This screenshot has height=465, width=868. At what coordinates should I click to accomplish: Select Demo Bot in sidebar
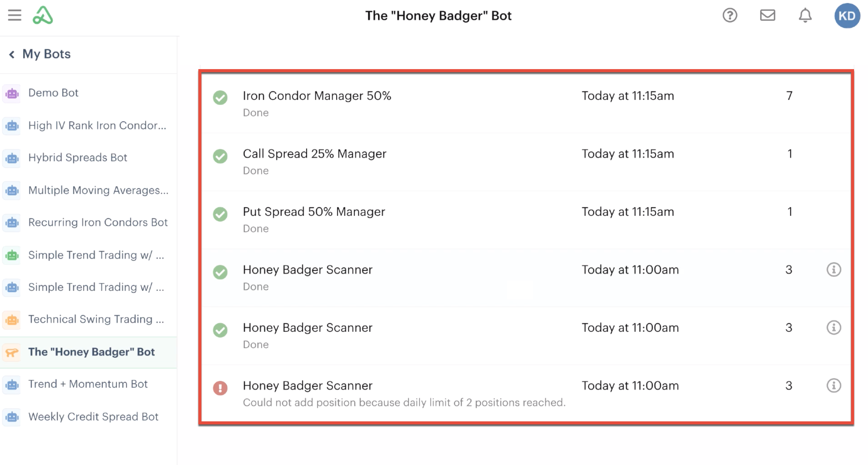point(53,93)
